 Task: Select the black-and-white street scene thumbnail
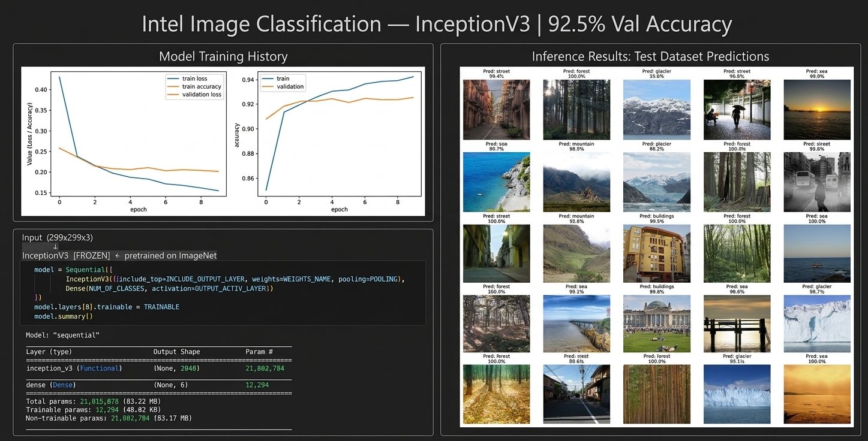(x=817, y=182)
